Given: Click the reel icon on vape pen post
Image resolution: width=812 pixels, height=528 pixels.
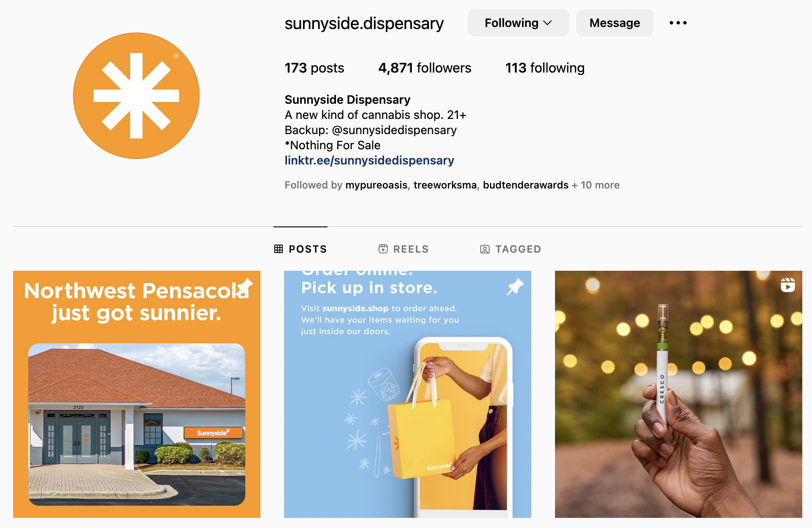Looking at the screenshot, I should pyautogui.click(x=788, y=285).
